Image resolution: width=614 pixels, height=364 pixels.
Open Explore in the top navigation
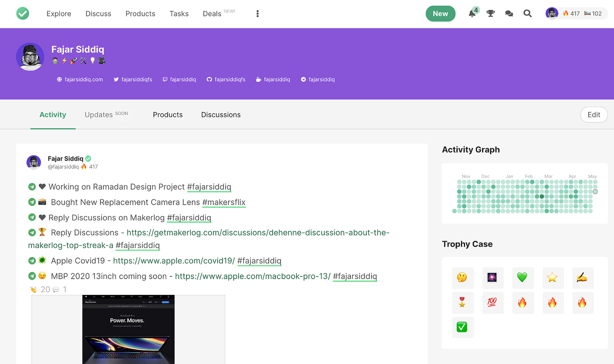point(59,13)
